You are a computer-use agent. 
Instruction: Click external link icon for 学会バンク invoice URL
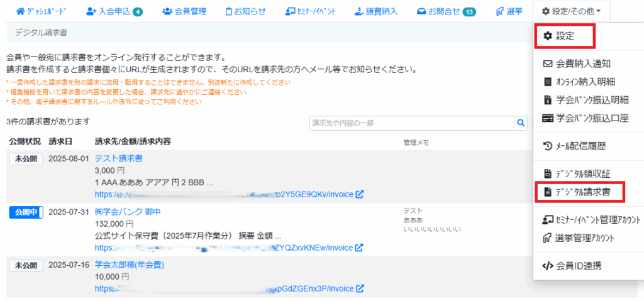pos(359,248)
